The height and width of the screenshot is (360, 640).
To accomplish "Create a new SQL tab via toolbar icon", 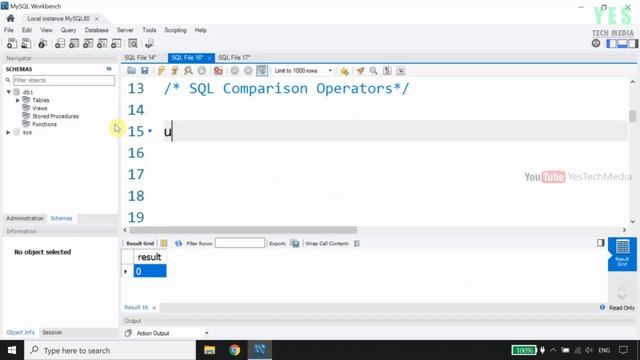I will click(x=12, y=43).
